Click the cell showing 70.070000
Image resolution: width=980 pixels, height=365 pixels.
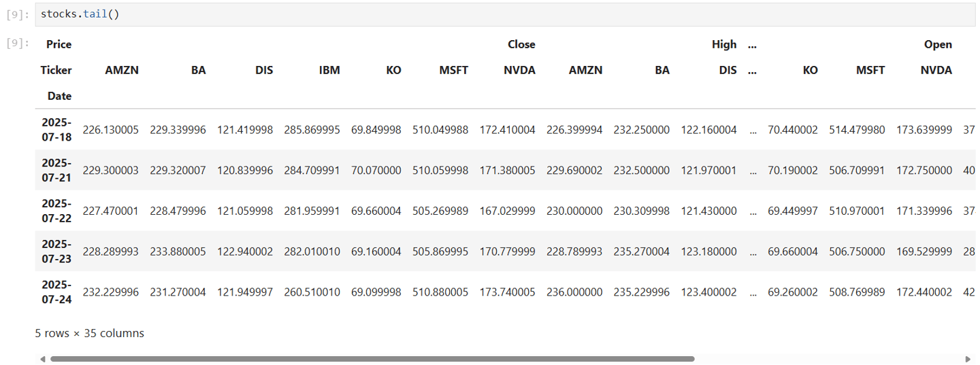pyautogui.click(x=376, y=170)
